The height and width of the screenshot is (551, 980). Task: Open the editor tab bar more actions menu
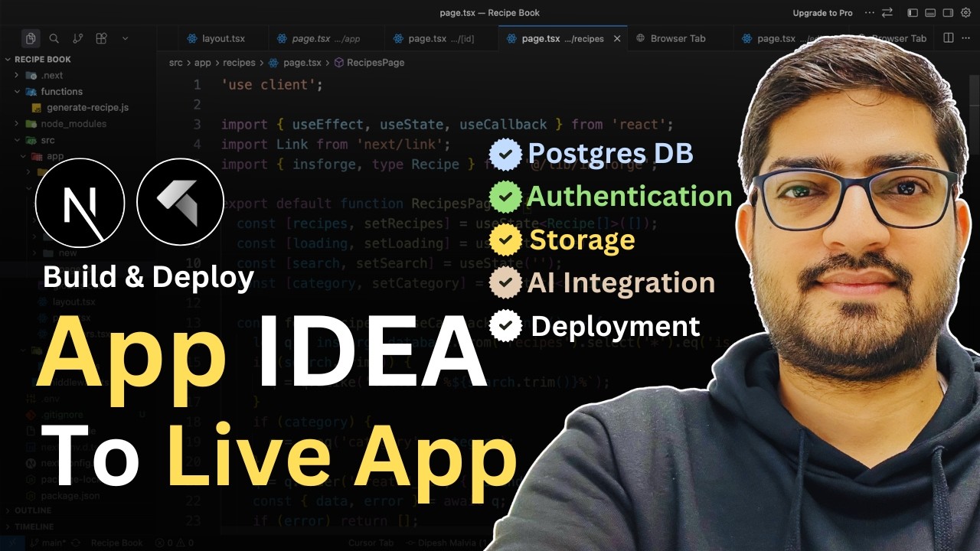[967, 38]
